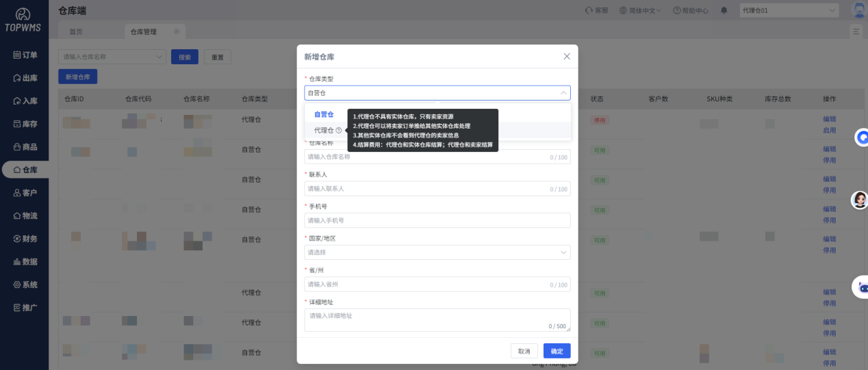Screen dimensions: 868x370
Task: Click the 确定 confirm button
Action: 557,351
